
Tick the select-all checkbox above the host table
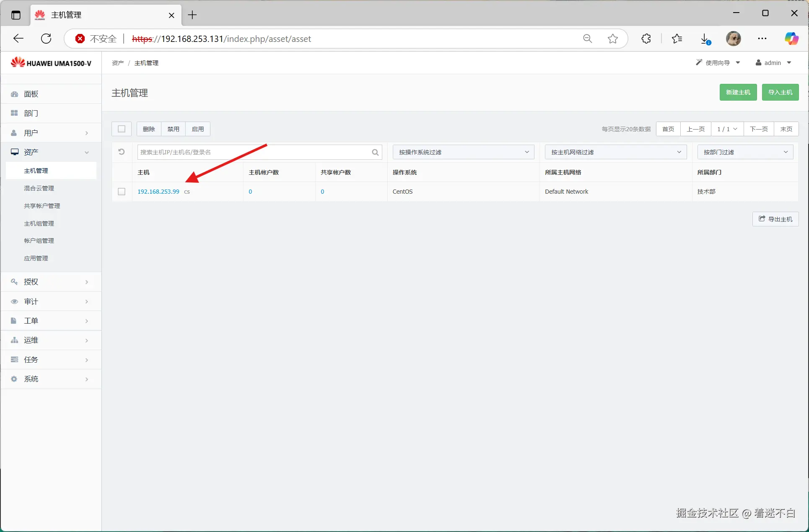pos(122,129)
